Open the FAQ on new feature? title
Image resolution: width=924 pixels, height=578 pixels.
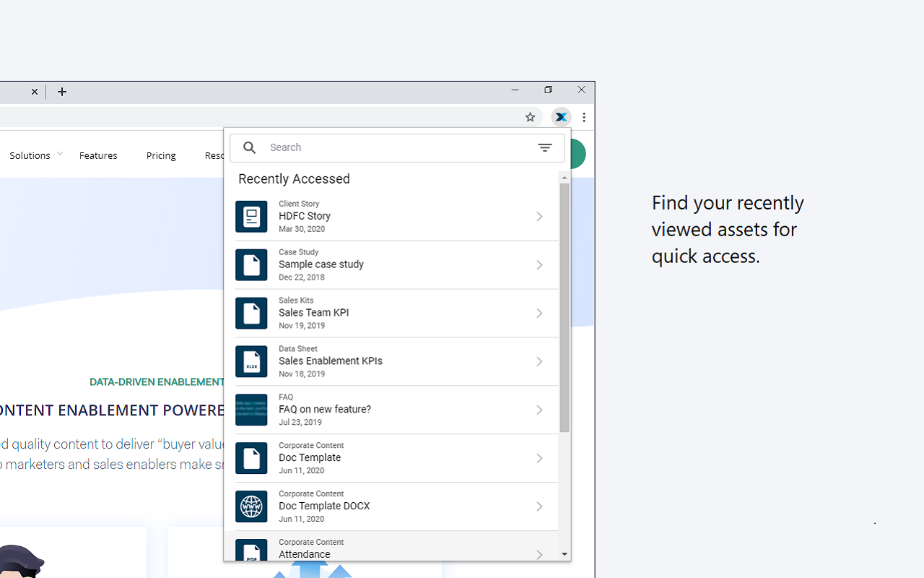click(325, 409)
